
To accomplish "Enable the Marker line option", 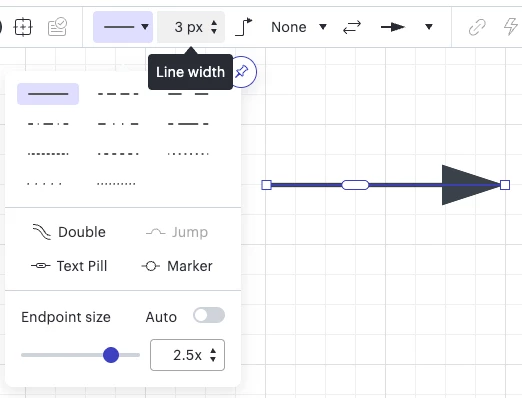I will 177,266.
